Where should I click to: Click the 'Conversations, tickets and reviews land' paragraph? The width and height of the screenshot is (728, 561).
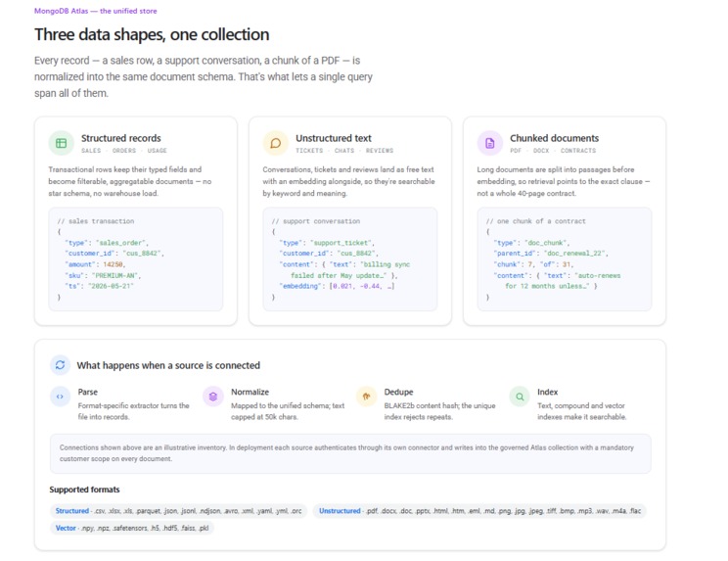[348, 181]
